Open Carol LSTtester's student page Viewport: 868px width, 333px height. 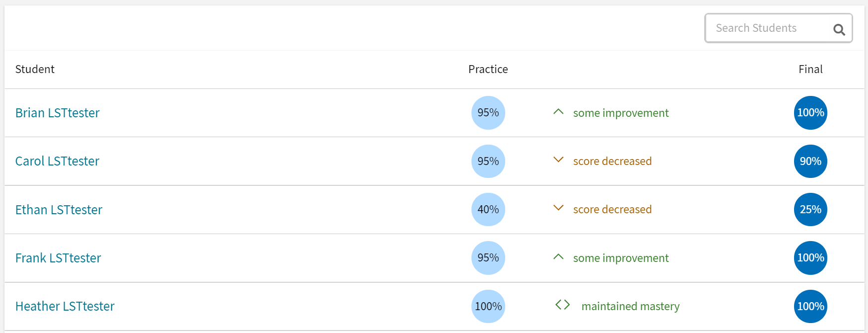[57, 161]
